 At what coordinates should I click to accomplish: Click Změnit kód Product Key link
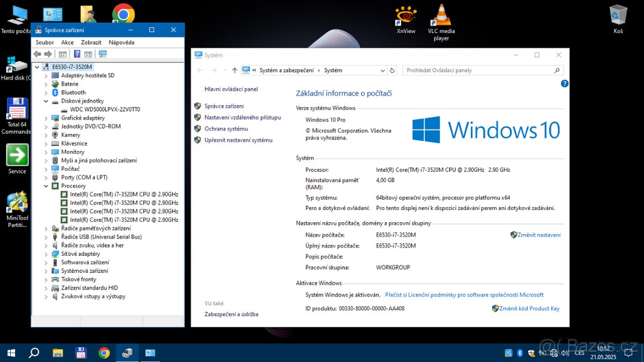[x=529, y=308]
